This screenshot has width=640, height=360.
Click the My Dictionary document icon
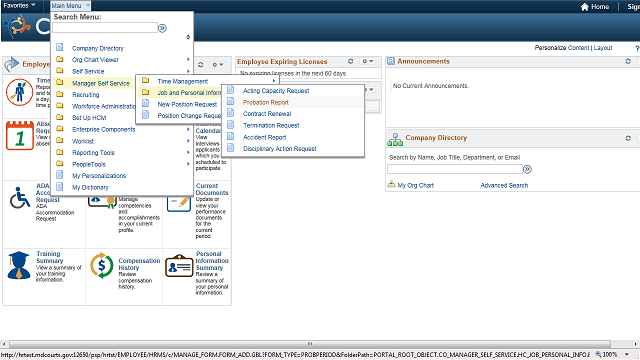60,187
